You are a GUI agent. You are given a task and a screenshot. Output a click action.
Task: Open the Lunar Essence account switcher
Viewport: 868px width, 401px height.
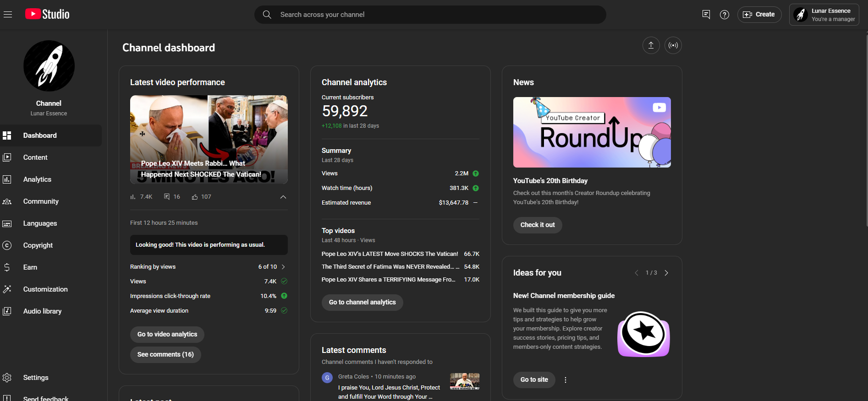(824, 15)
